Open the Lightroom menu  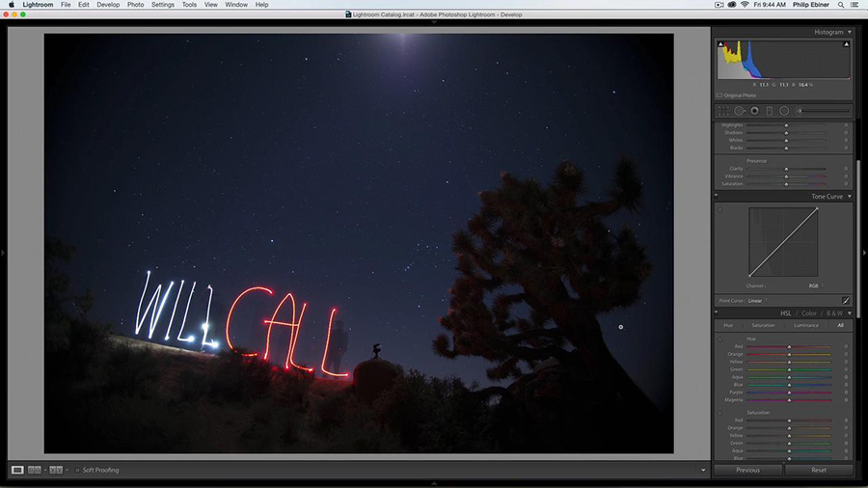(38, 5)
